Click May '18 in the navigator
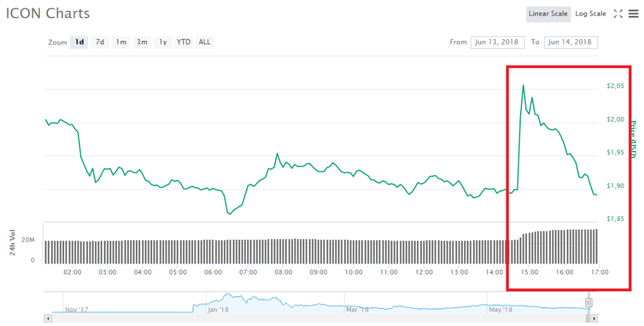644x326 pixels. pos(500,310)
